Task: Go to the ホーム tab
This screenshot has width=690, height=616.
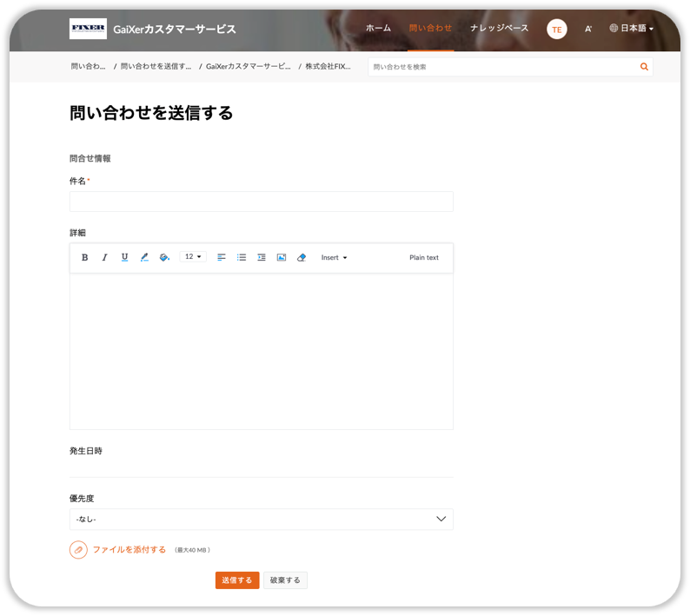Action: (378, 29)
